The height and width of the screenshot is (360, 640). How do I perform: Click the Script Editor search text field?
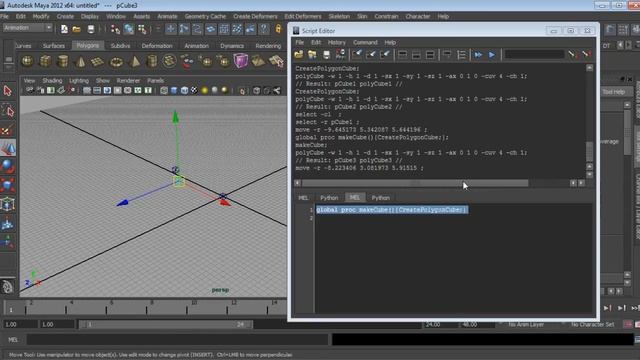point(535,54)
